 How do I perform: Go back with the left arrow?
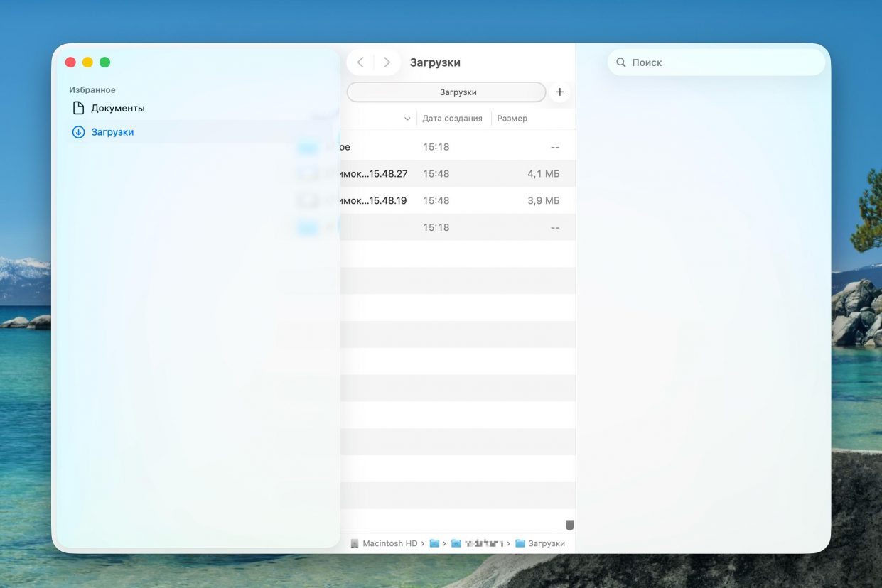(360, 62)
